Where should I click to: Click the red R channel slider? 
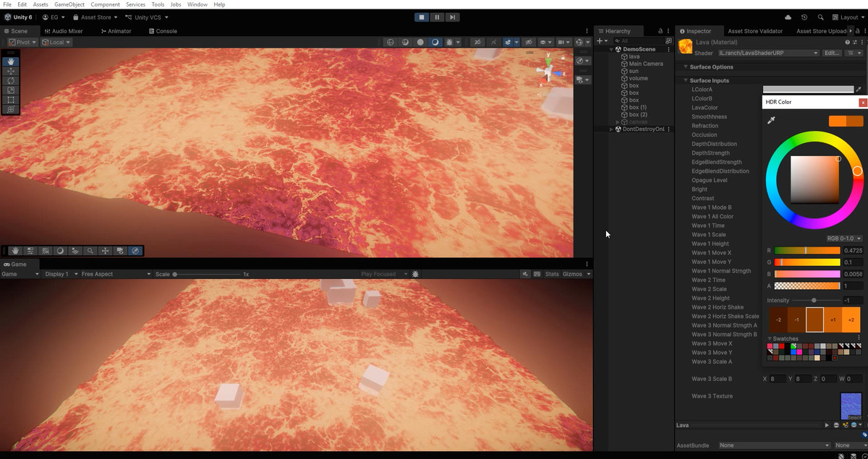tap(807, 250)
